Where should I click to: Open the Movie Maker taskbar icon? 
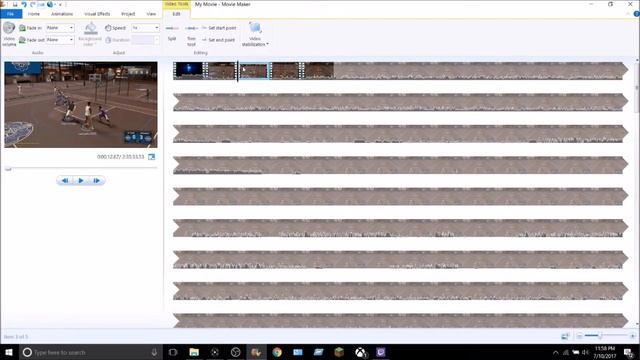pos(256,352)
